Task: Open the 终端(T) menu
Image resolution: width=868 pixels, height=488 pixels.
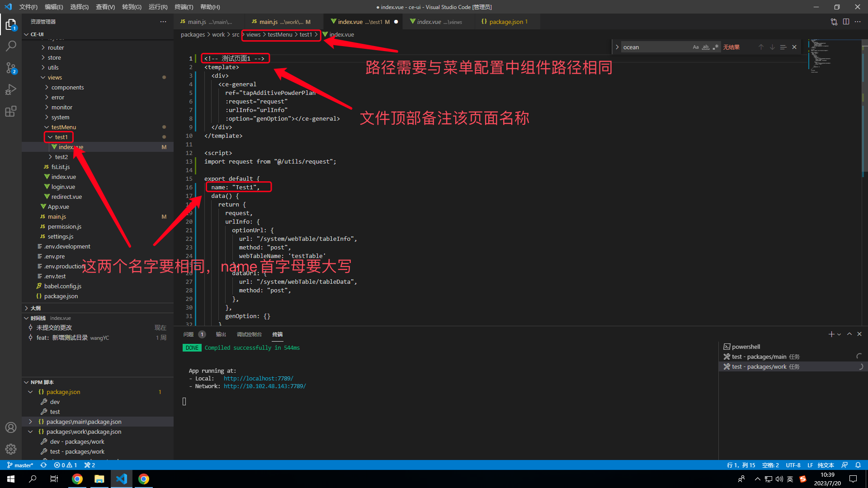Action: [x=184, y=7]
